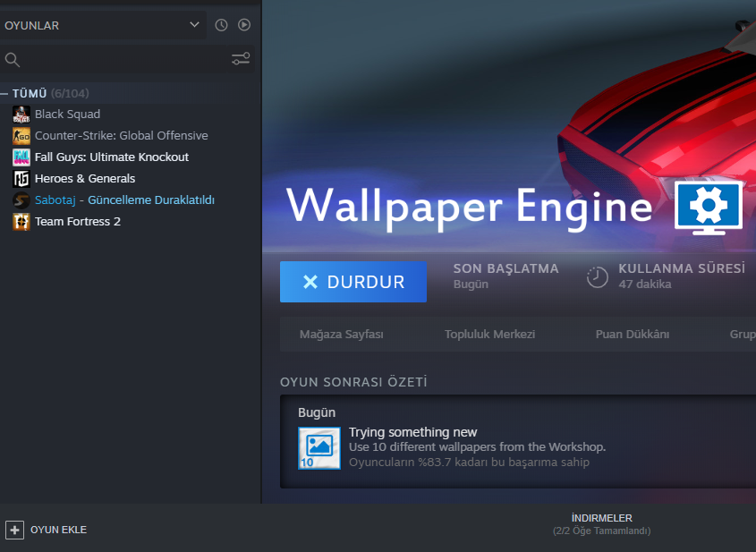Click the OYUN SONRASI ÖZETİ heading
756x552 pixels.
click(x=353, y=382)
